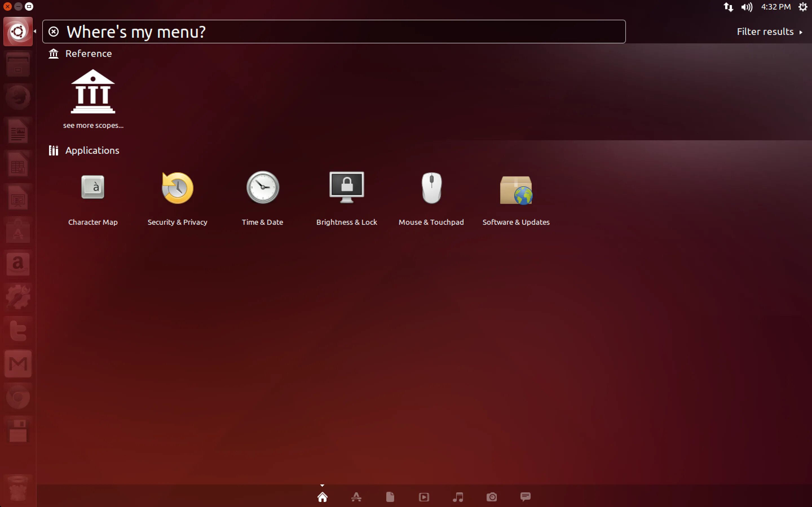The width and height of the screenshot is (812, 507).
Task: Switch to the Home lens
Action: click(x=323, y=497)
